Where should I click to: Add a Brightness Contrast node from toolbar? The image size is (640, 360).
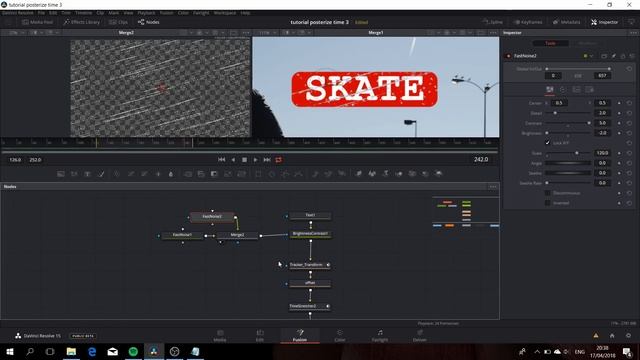[158, 174]
